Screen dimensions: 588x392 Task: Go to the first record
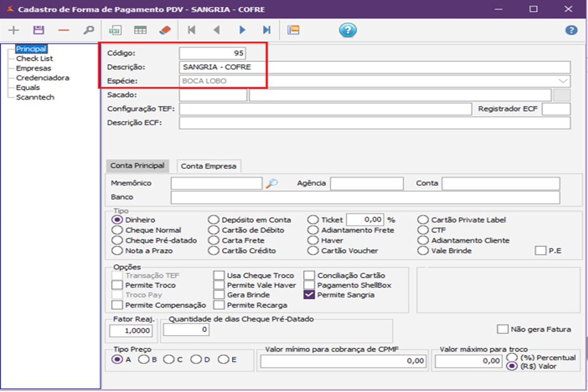coord(191,30)
